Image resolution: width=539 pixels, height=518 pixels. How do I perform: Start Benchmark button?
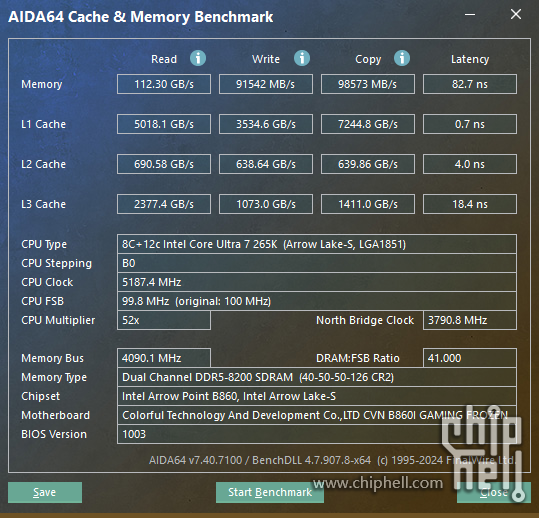270,492
